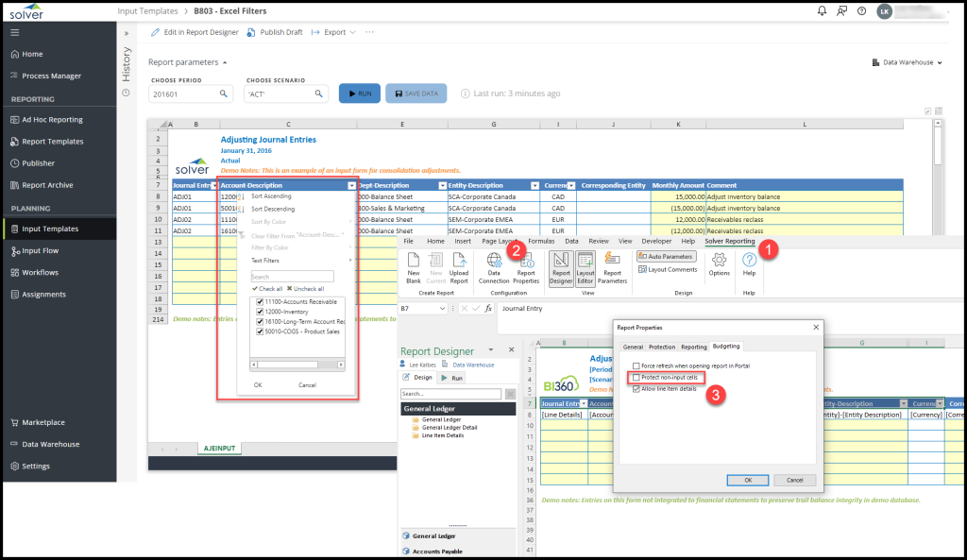Uncheck 11100-Accounts Receivable filter item
This screenshot has width=967, height=560.
[x=260, y=302]
